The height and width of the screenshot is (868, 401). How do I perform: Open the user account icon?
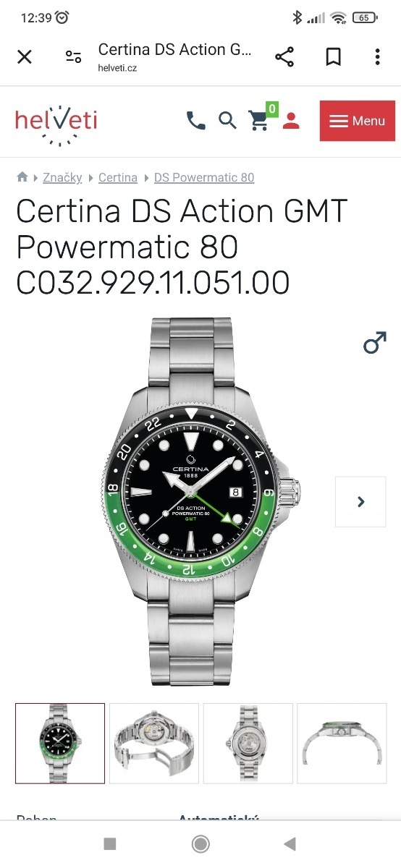click(x=291, y=121)
